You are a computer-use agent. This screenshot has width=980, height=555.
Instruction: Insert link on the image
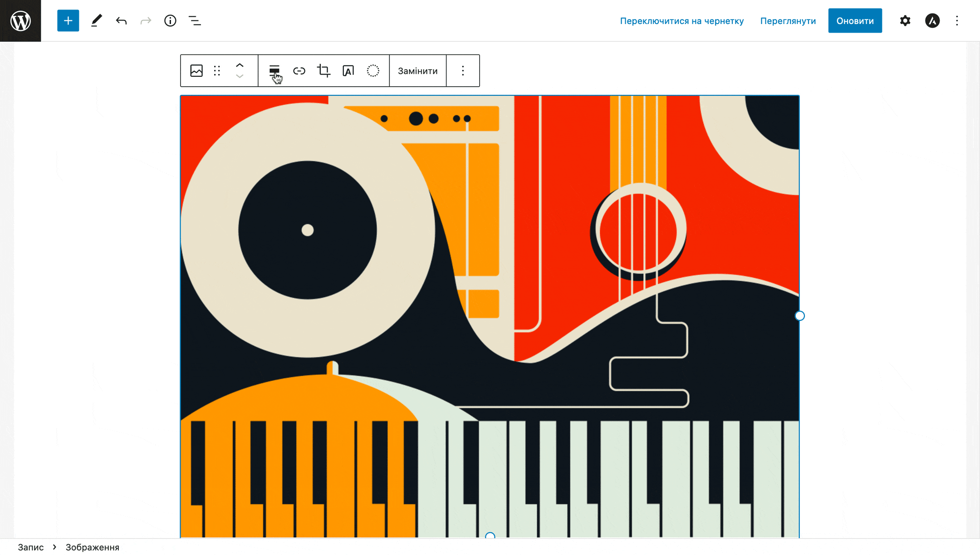pos(299,71)
